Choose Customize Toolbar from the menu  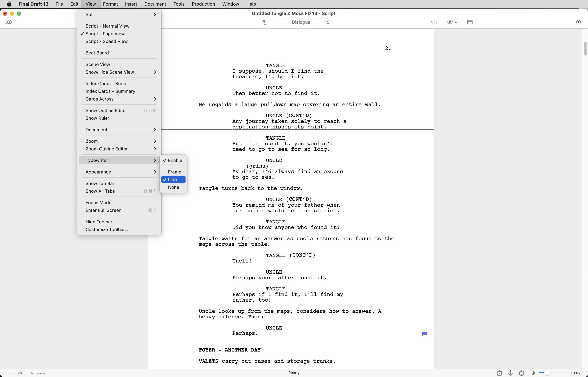click(107, 229)
